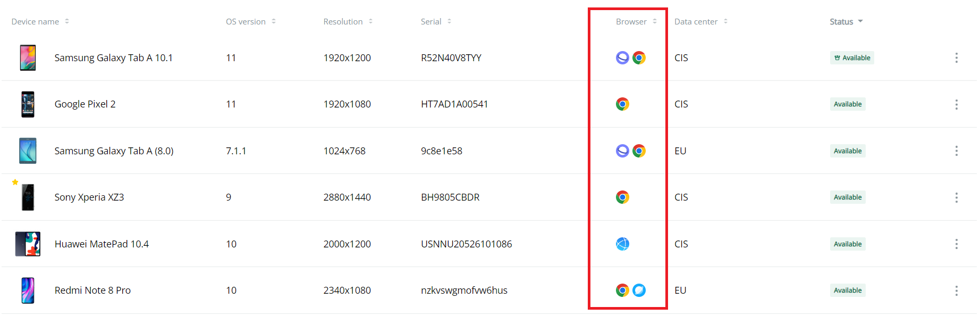This screenshot has height=315, width=980.
Task: Sort table by Resolution column
Action: tap(348, 21)
